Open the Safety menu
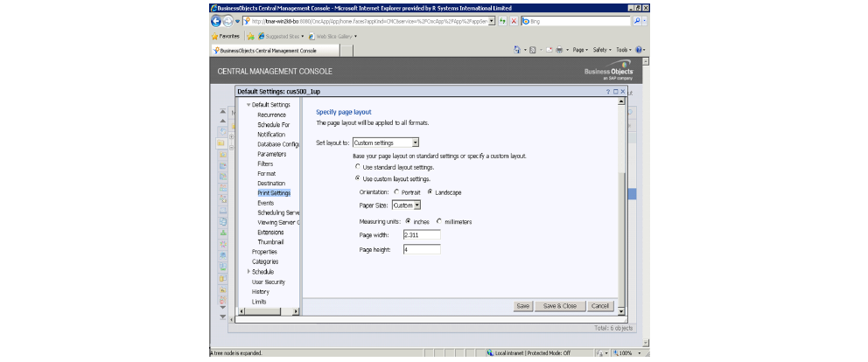 602,51
